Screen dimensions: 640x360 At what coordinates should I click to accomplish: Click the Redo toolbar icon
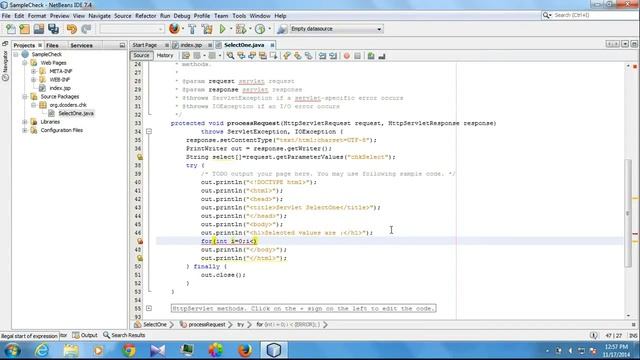[x=86, y=29]
